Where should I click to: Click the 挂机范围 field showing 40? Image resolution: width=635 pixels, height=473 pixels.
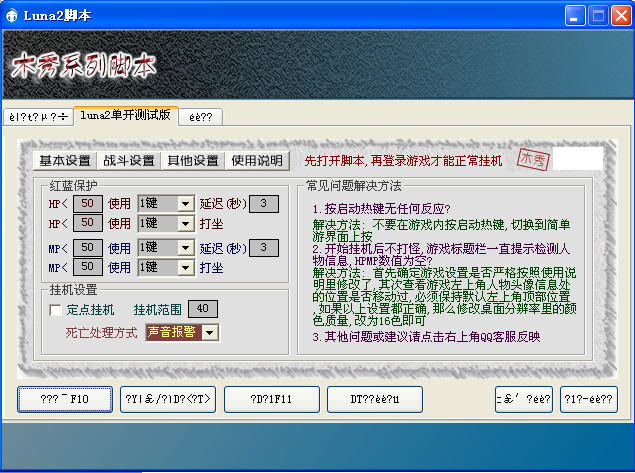click(203, 309)
